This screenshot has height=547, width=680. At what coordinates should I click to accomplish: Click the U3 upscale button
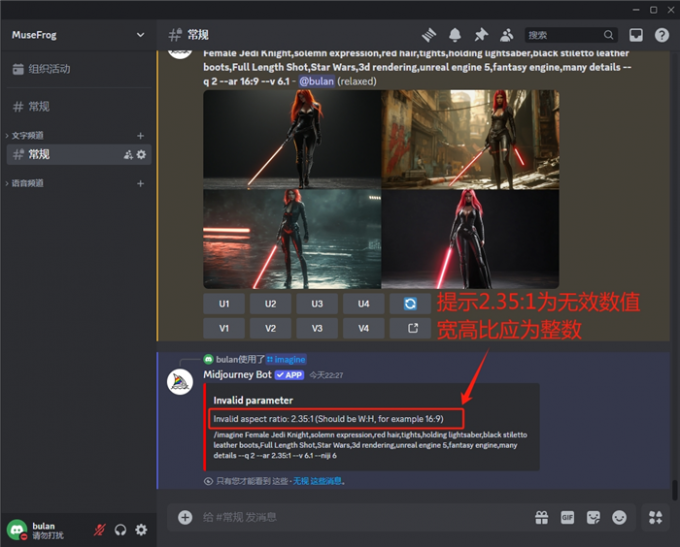point(317,304)
